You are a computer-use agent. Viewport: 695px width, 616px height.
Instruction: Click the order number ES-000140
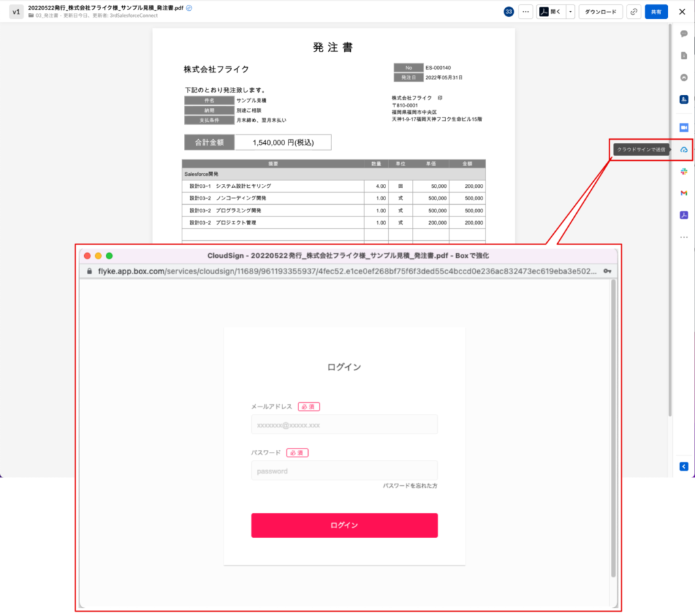pos(438,68)
